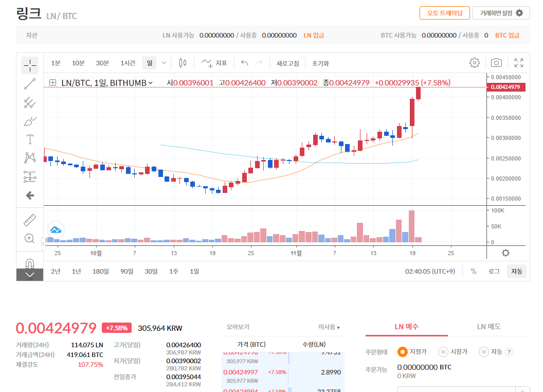Screen dimensions: 543x392
Task: Collapse the drawing toolbar bottom chevron
Action: [x=30, y=275]
